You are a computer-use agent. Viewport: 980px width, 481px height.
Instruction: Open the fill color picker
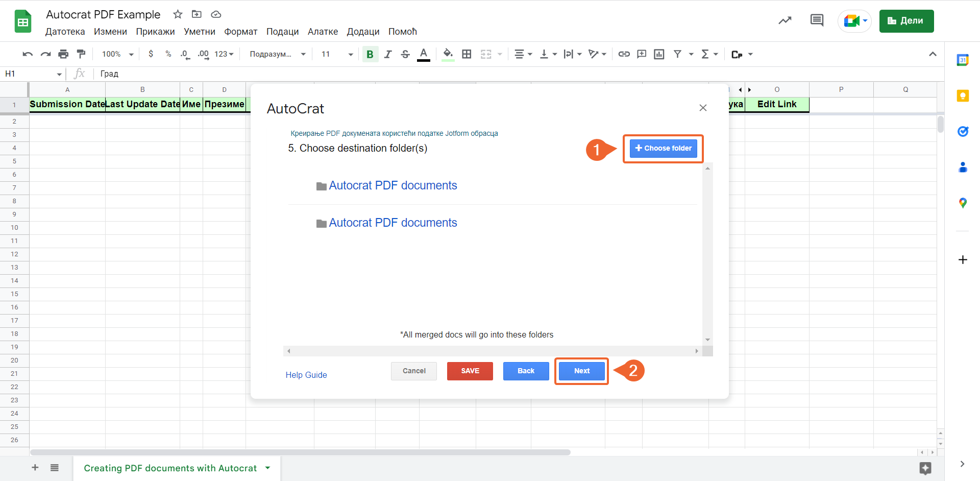pos(448,54)
